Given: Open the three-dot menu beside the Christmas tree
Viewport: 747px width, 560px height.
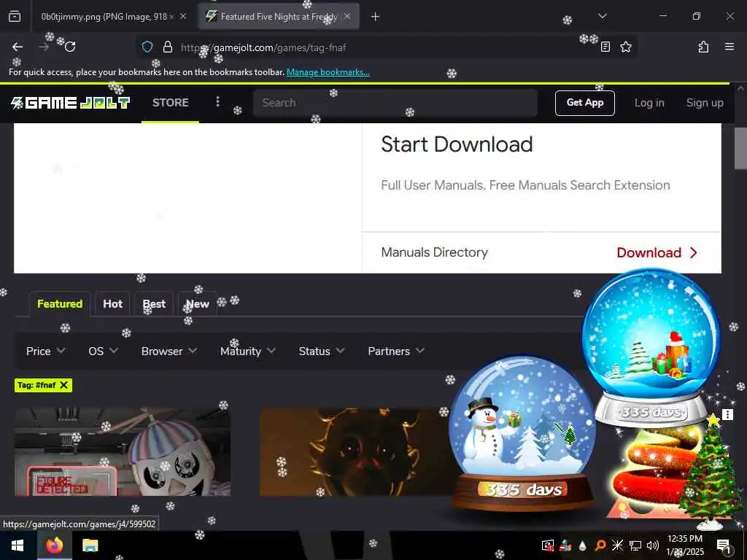Looking at the screenshot, I should (727, 414).
